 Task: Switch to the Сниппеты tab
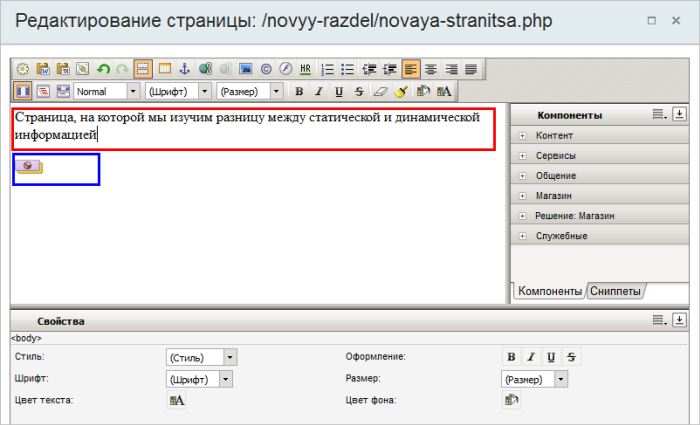pos(614,291)
